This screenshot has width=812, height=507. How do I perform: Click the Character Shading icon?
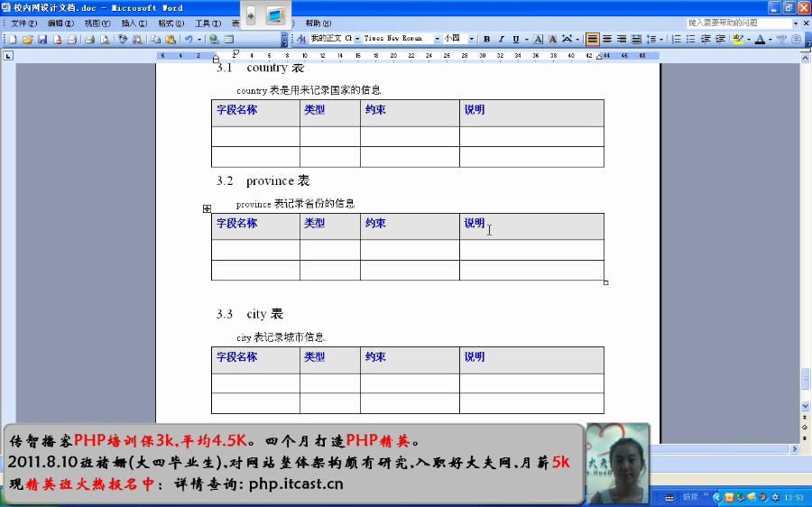(552, 39)
